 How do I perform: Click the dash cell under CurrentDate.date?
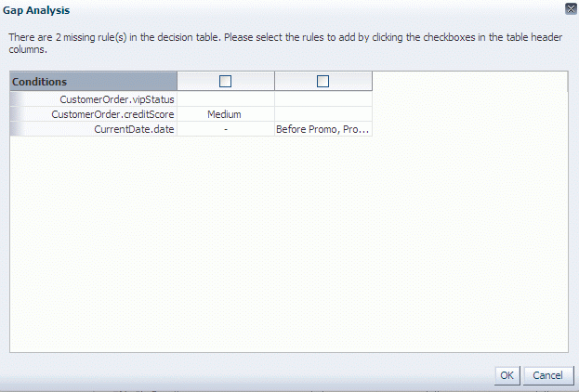pyautogui.click(x=226, y=129)
